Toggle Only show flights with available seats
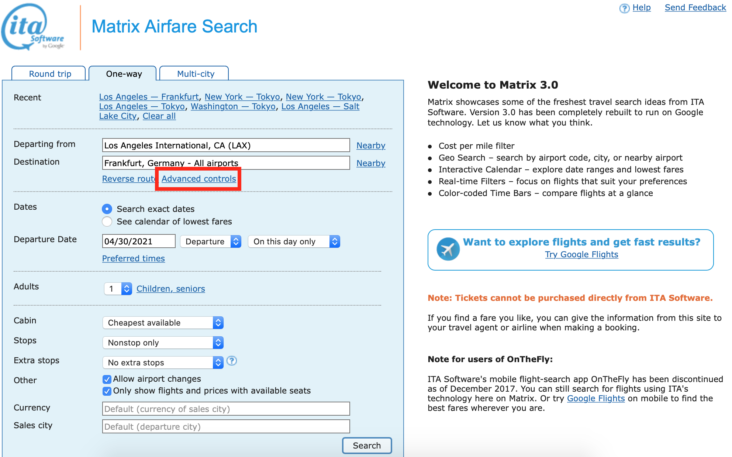Viewport: 732px width, 457px height. [107, 391]
